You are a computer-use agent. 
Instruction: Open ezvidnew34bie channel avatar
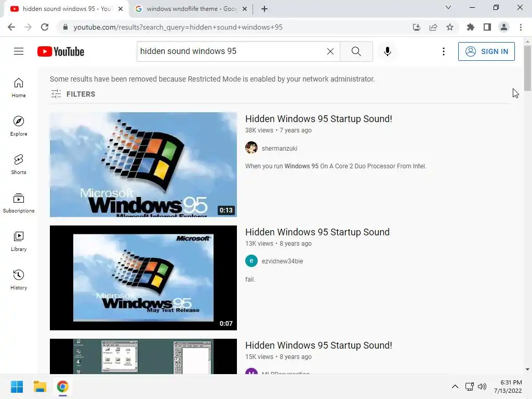point(251,261)
